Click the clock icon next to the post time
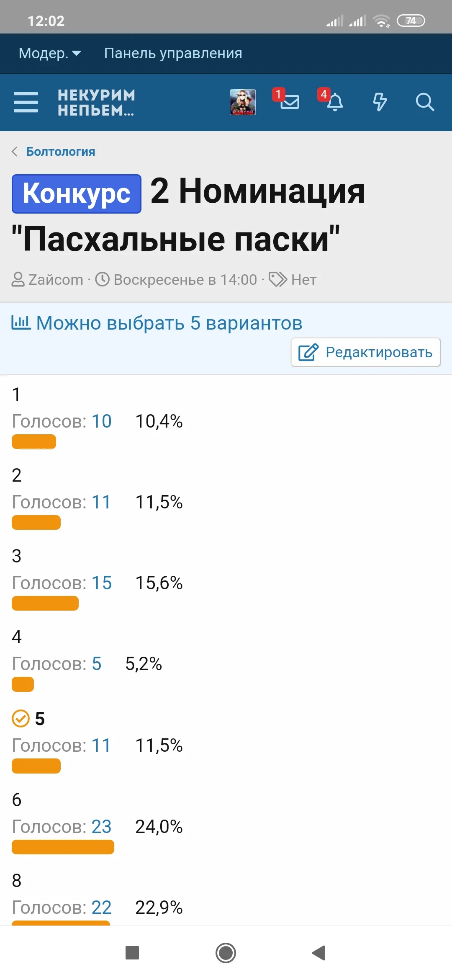 pos(102,279)
